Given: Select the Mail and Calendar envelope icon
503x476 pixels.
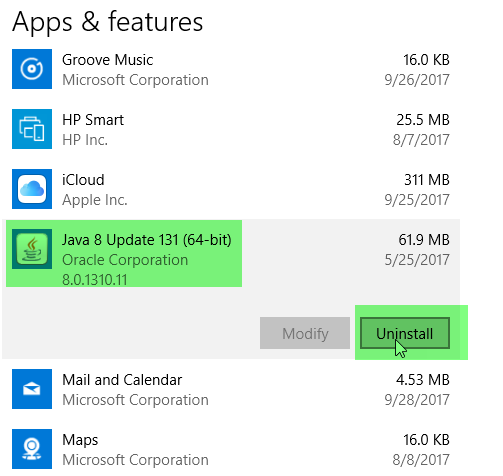Looking at the screenshot, I should pos(32,389).
